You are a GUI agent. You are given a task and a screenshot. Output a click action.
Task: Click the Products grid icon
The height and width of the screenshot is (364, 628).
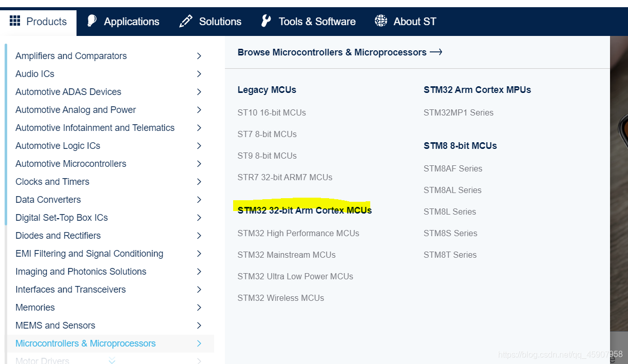click(x=15, y=21)
